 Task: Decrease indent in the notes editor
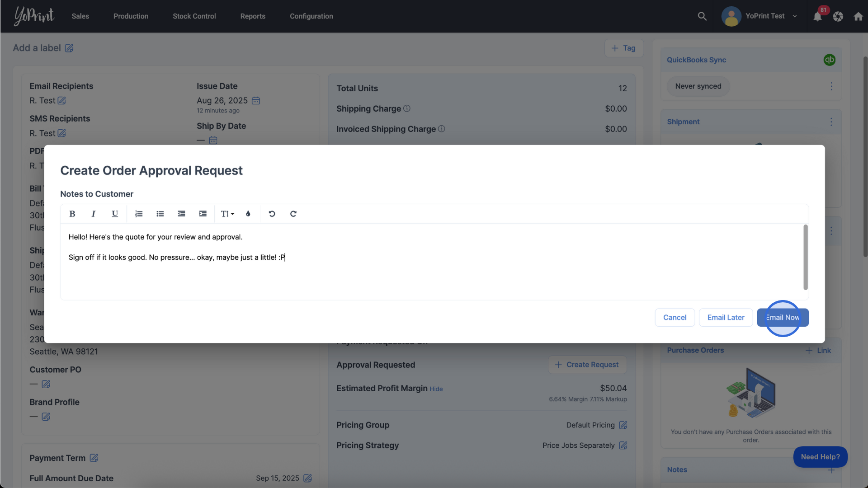[x=181, y=214]
